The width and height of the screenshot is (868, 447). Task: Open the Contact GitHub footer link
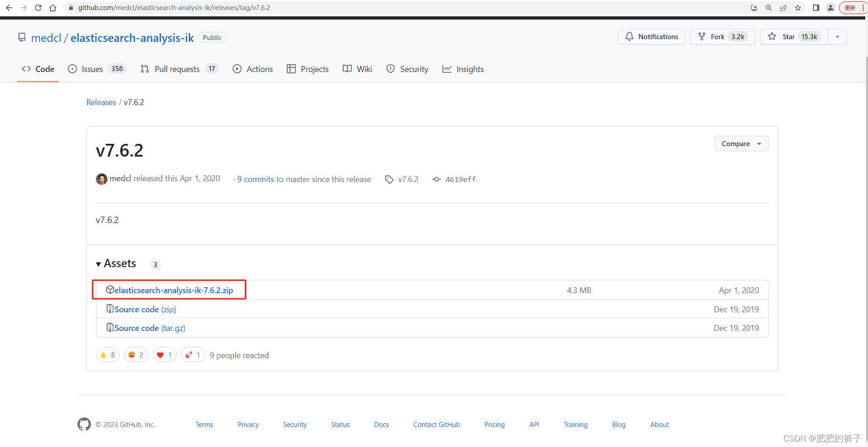click(x=437, y=425)
